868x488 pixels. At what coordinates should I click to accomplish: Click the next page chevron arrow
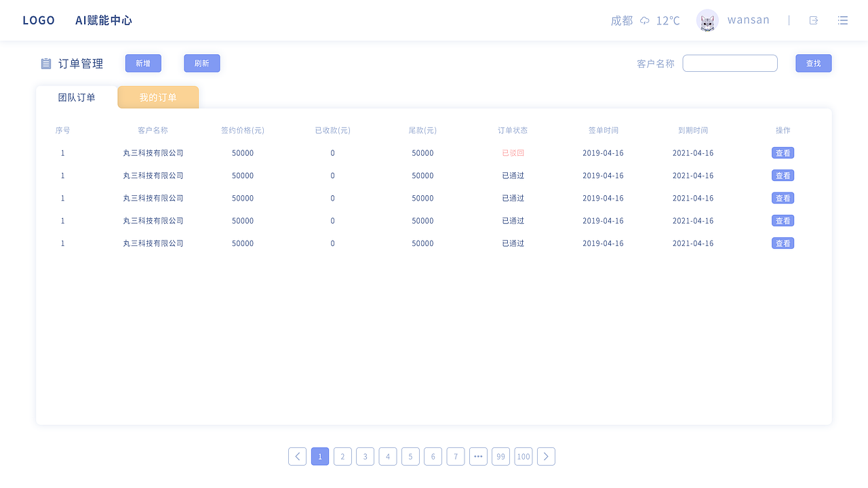coord(546,456)
